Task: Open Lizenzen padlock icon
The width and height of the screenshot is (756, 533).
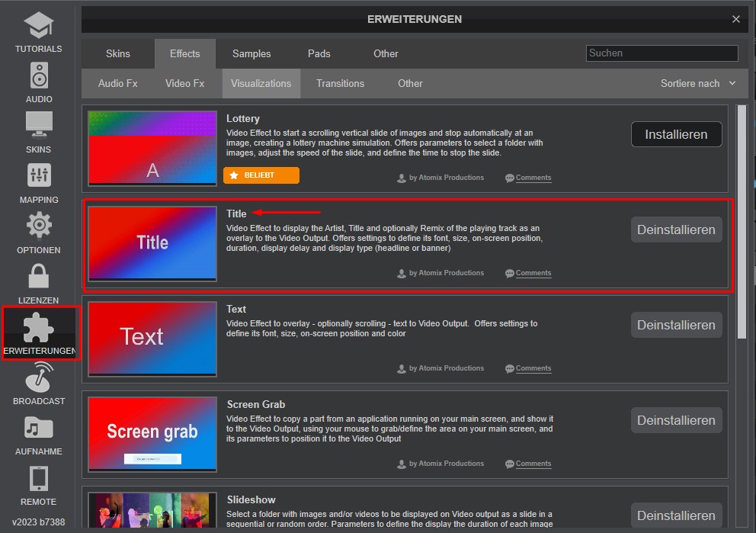Action: pos(39,276)
